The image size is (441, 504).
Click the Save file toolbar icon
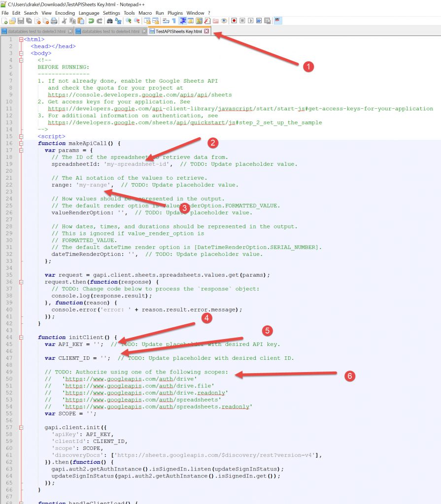click(x=21, y=21)
